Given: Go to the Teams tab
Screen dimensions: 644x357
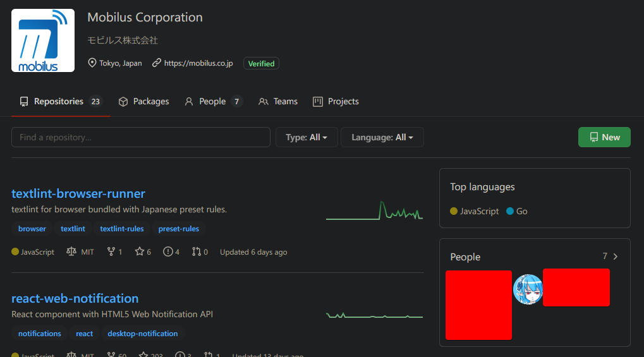Looking at the screenshot, I should point(278,102).
